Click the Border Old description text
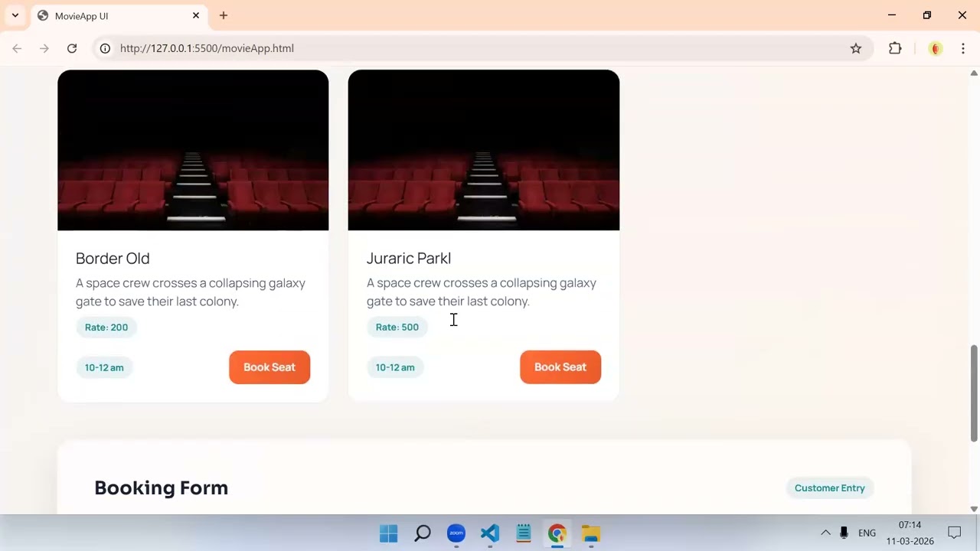 coord(191,292)
